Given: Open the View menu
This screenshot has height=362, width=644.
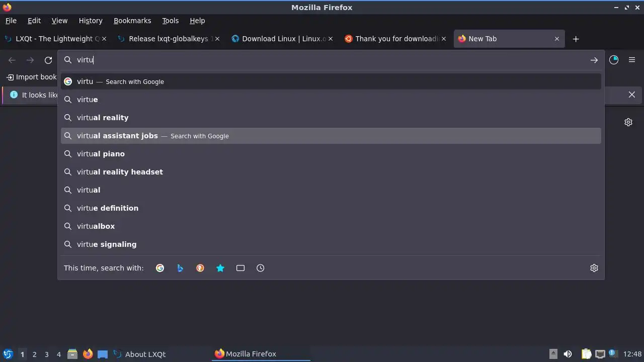Looking at the screenshot, I should [x=59, y=21].
